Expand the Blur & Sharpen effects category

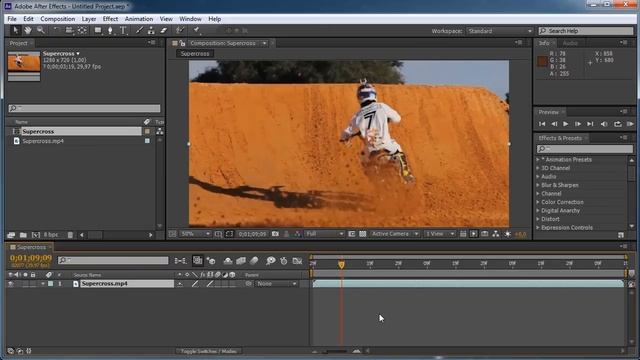click(x=538, y=185)
